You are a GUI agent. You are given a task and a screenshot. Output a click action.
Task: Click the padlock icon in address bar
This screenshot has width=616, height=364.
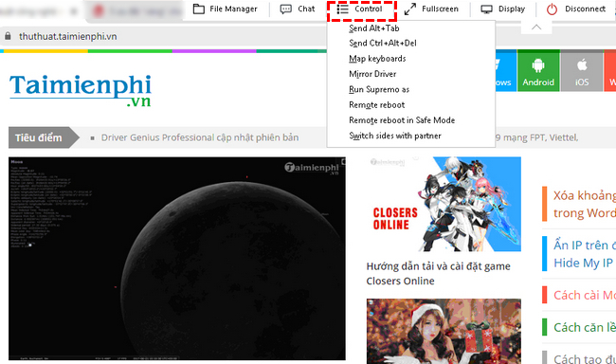tap(8, 36)
